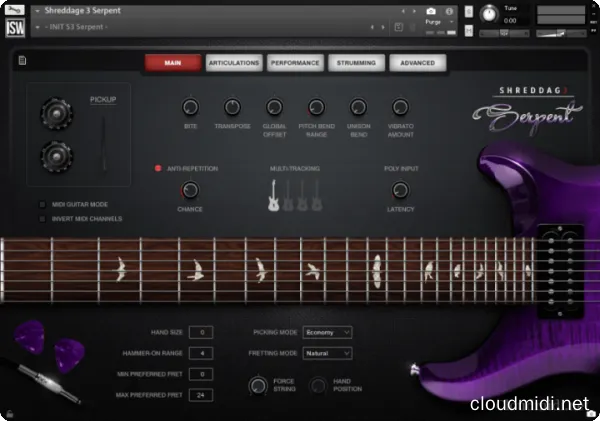Toggle the Anti-Repetition red LED

click(158, 169)
